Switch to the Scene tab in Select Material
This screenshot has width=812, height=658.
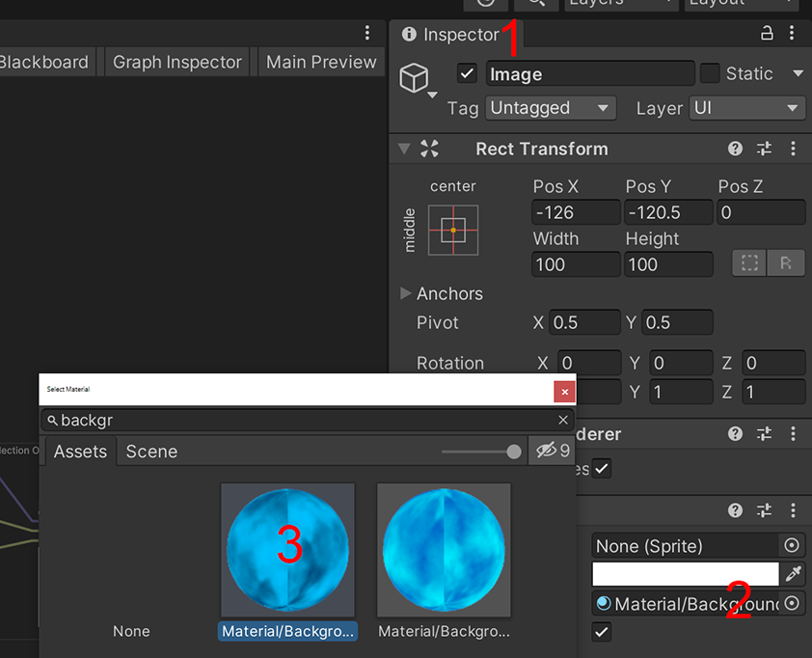point(151,452)
